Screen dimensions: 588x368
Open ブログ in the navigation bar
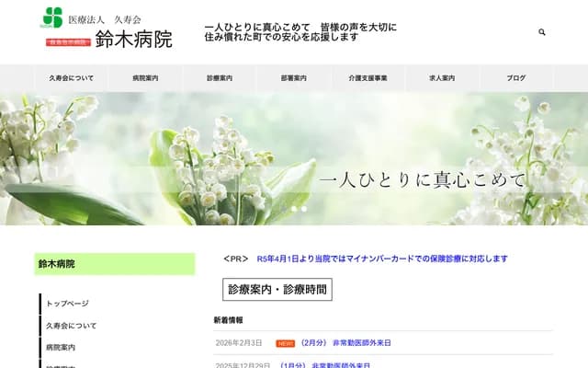[x=516, y=78]
